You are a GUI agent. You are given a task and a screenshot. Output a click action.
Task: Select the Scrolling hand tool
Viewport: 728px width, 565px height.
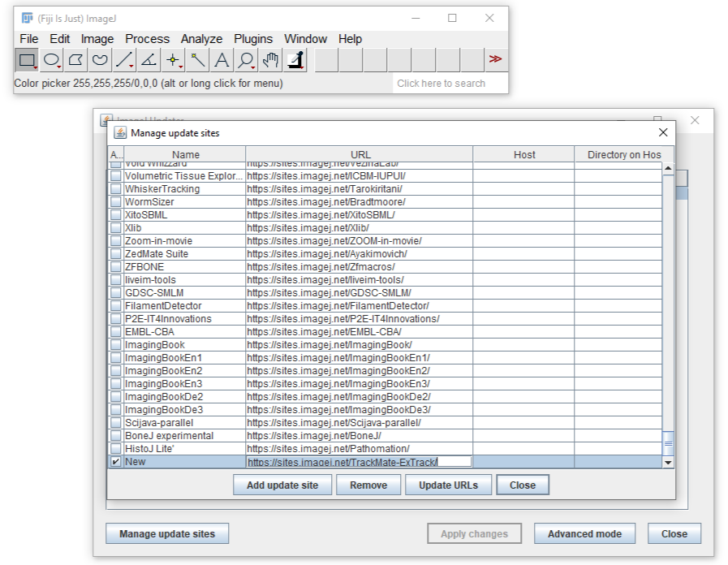tap(270, 60)
